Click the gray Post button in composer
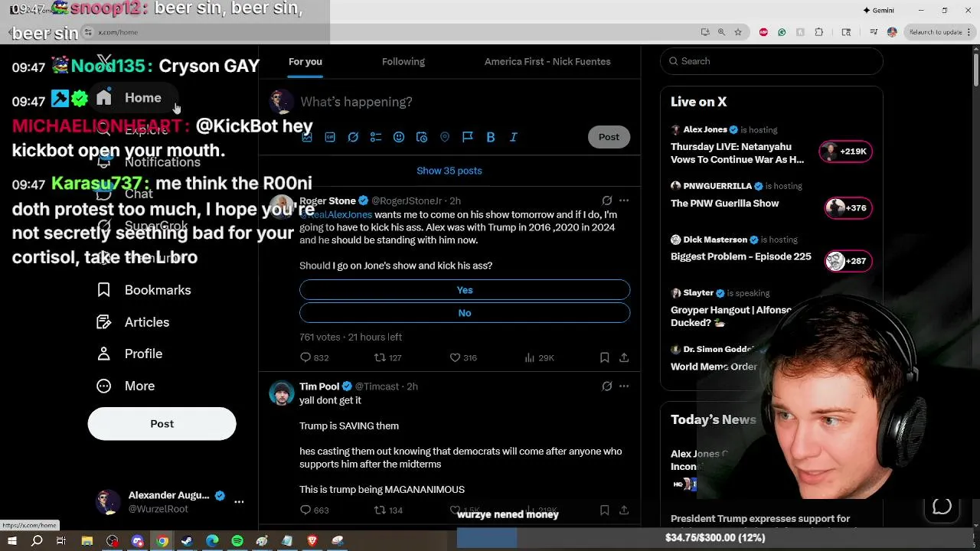The width and height of the screenshot is (980, 551). (x=609, y=137)
